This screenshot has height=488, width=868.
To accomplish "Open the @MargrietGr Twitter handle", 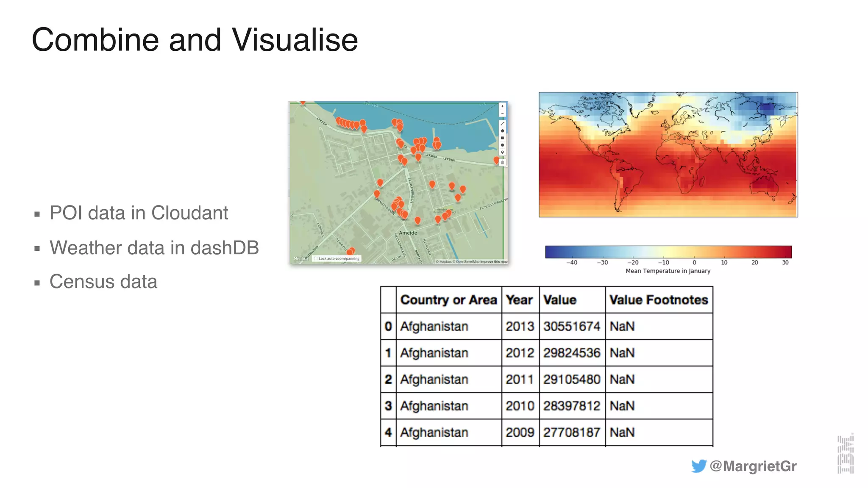I will point(753,466).
